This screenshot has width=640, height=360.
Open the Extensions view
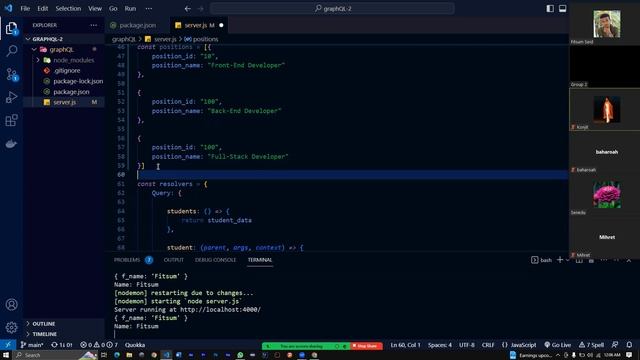click(x=11, y=120)
